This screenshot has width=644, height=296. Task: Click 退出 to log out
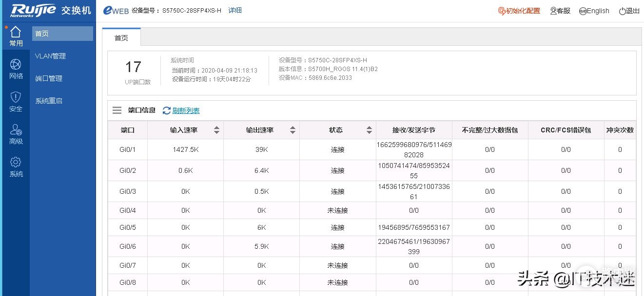pyautogui.click(x=633, y=11)
